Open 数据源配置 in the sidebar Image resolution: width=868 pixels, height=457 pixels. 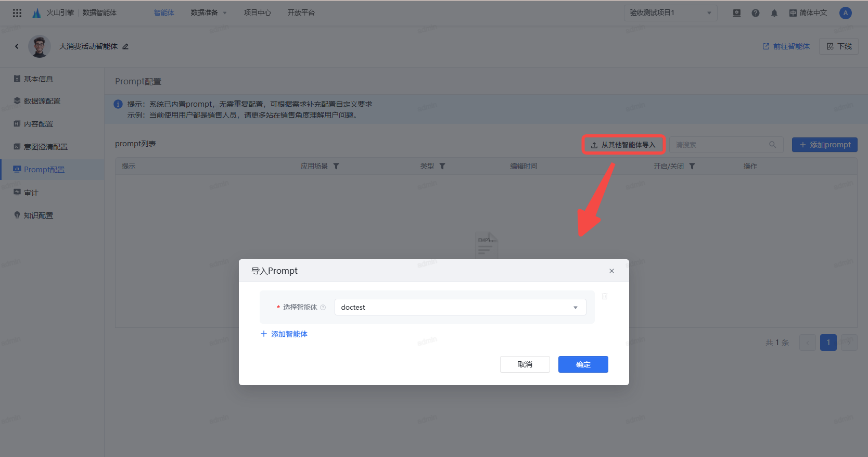[52, 101]
